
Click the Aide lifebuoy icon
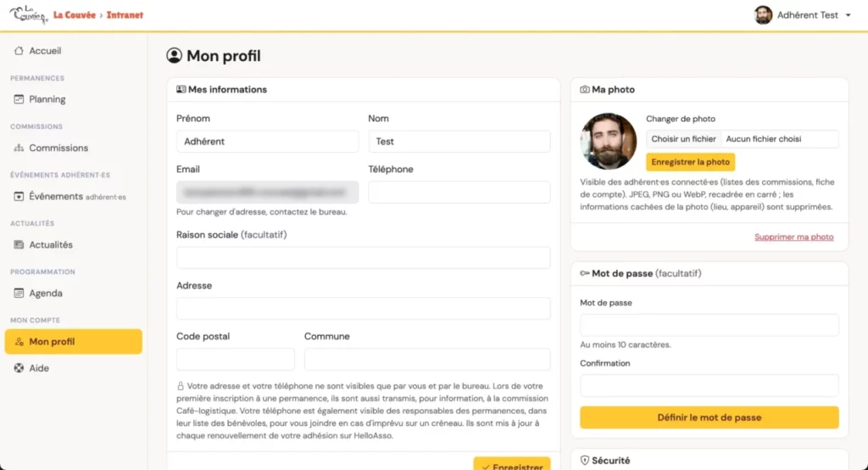coord(19,368)
